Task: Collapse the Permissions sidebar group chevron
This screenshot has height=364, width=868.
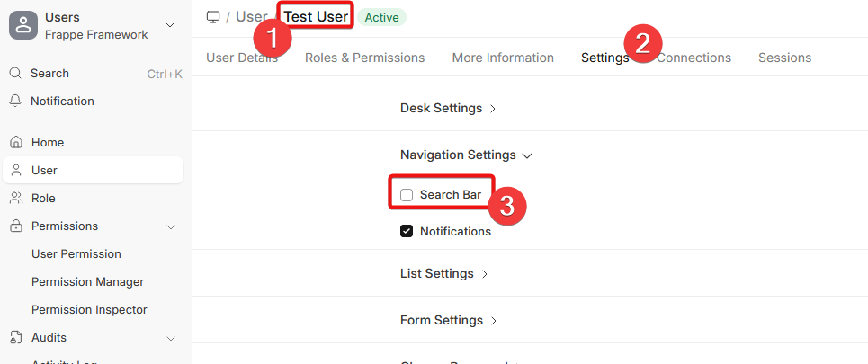Action: (x=171, y=226)
